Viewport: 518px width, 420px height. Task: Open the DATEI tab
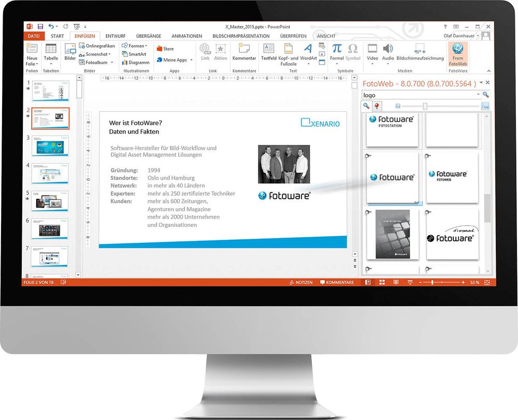pyautogui.click(x=34, y=36)
